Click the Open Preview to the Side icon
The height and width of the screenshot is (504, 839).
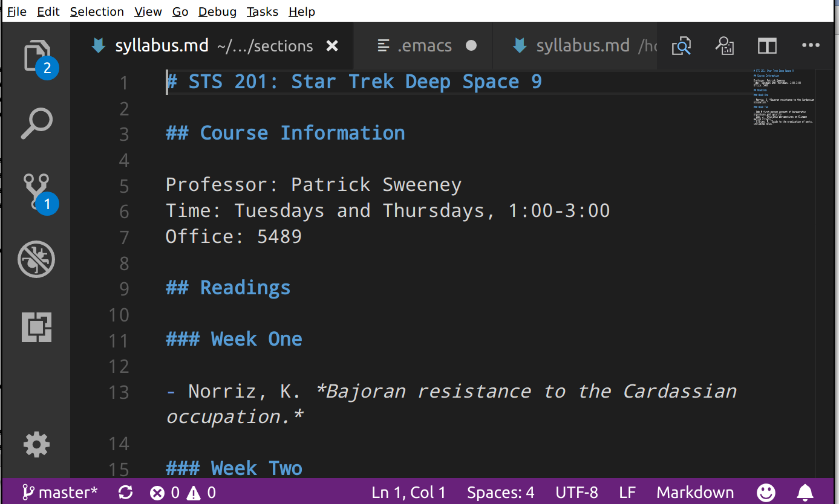click(x=724, y=46)
